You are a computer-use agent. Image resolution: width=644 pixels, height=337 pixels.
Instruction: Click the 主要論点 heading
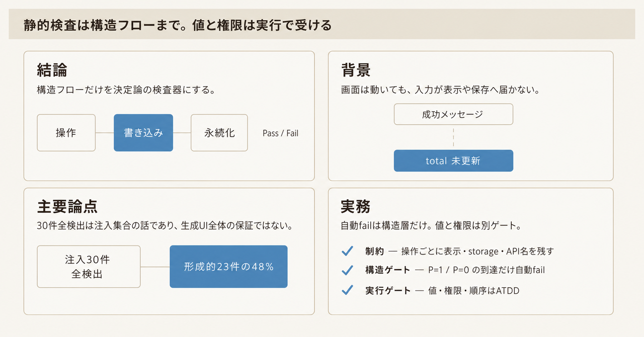click(67, 207)
